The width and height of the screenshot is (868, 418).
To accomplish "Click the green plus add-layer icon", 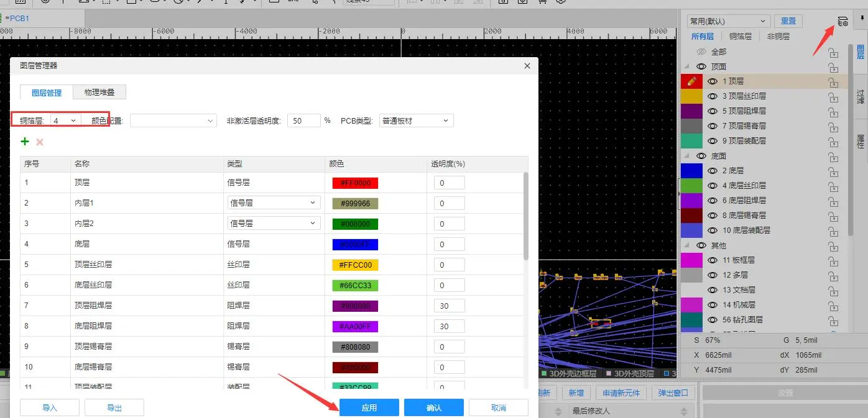I will pyautogui.click(x=25, y=142).
